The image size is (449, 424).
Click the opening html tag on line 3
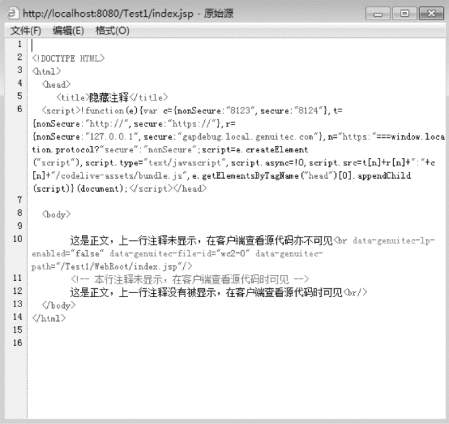(46, 71)
